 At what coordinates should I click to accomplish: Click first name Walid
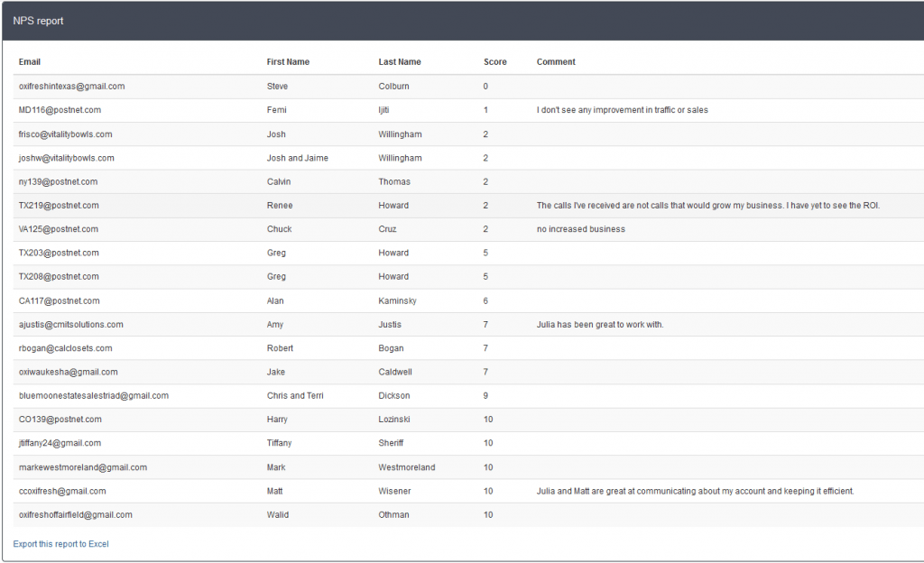(x=278, y=514)
